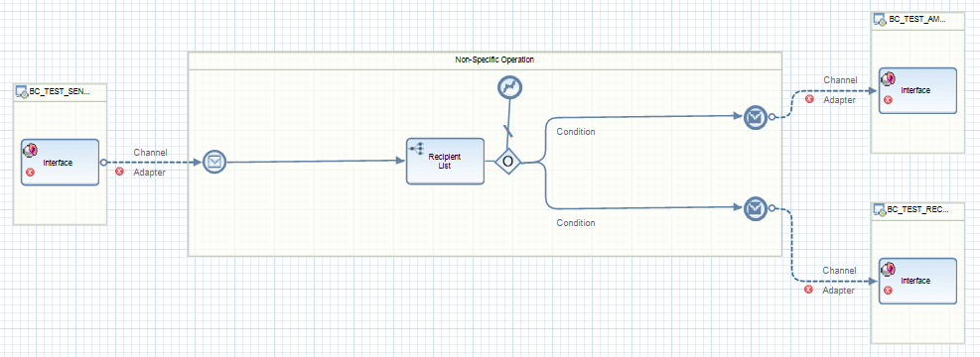This screenshot has width=980, height=357.
Task: Click error marker beside sender Adapter label
Action: [119, 172]
